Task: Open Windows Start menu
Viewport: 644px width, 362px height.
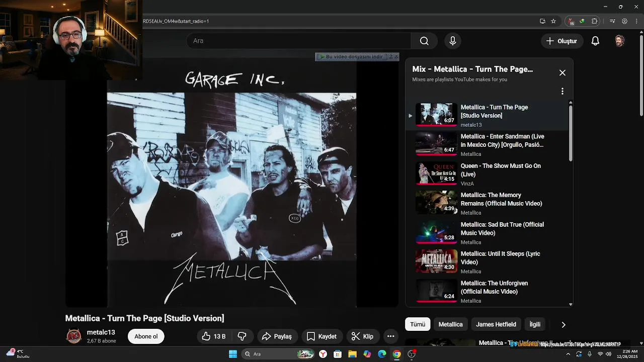Action: [x=232, y=354]
